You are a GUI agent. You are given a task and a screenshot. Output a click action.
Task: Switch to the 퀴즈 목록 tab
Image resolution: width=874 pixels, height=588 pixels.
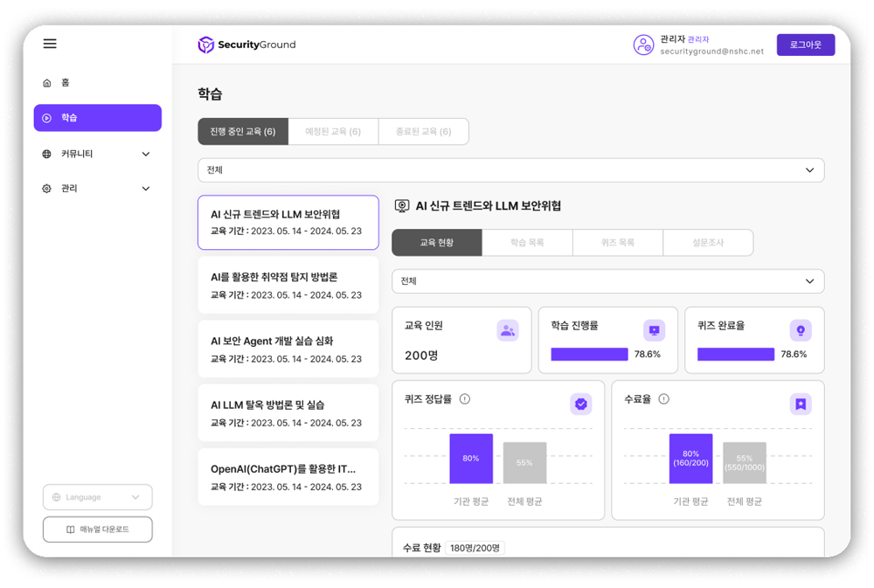[618, 243]
